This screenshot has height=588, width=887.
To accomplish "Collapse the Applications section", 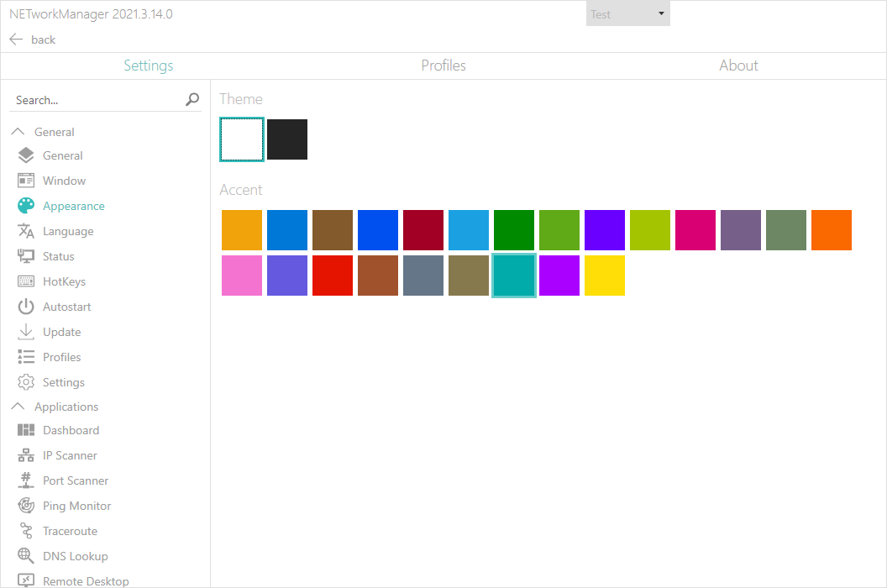I will 18,407.
